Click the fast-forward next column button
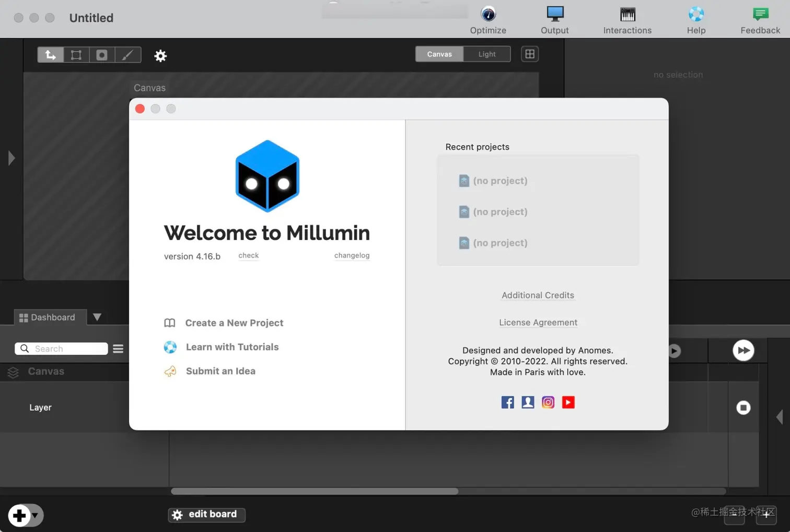 [743, 350]
